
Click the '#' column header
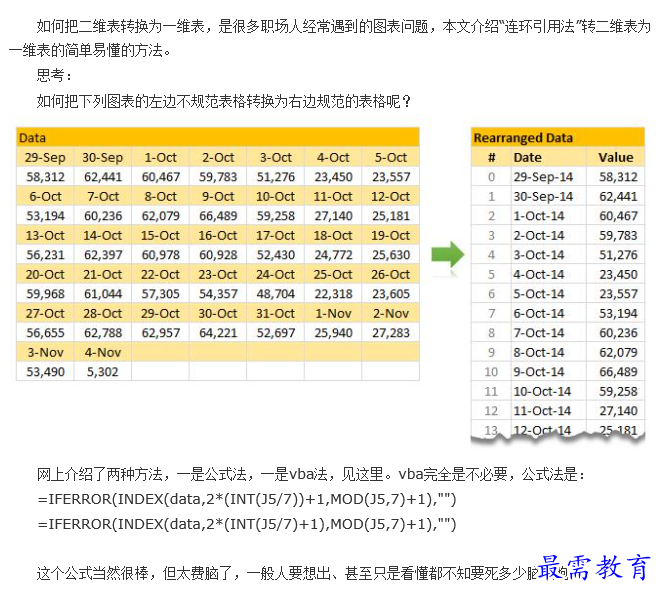pos(491,157)
